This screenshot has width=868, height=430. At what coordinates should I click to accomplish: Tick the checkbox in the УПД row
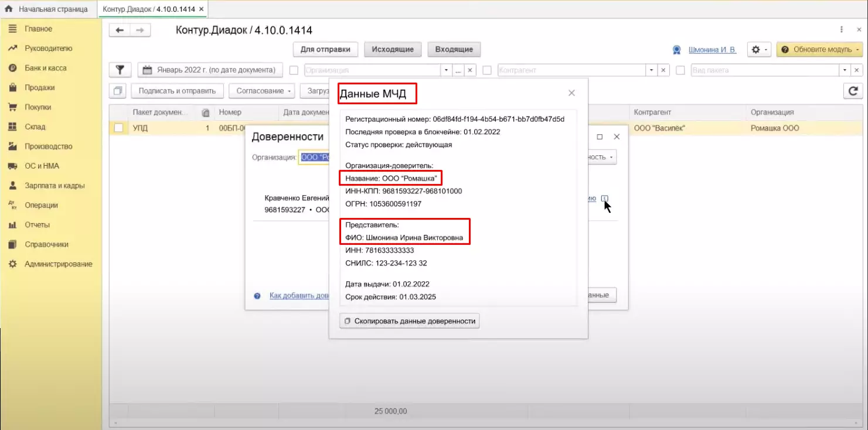[118, 128]
